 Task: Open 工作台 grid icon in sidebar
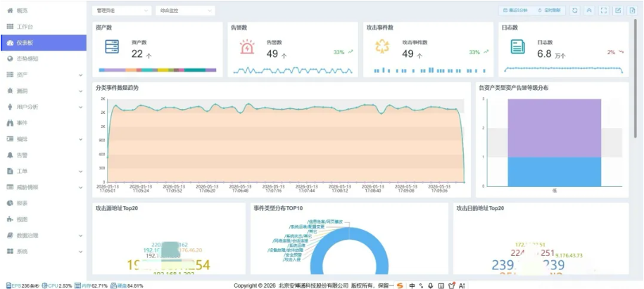(11, 27)
